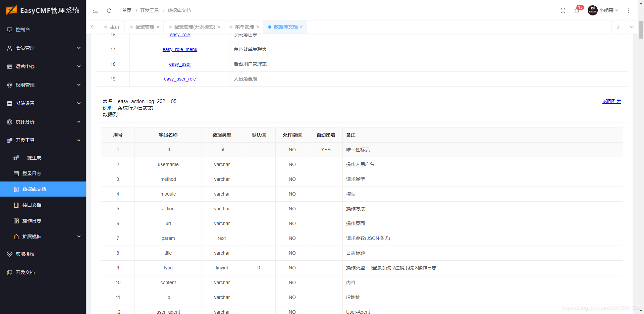Close the 数据库文档 tab

[301, 27]
